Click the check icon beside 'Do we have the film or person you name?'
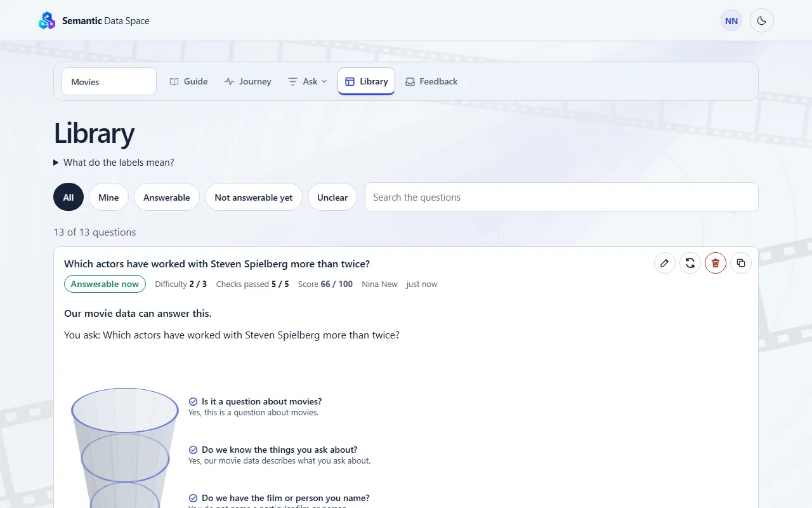 193,498
